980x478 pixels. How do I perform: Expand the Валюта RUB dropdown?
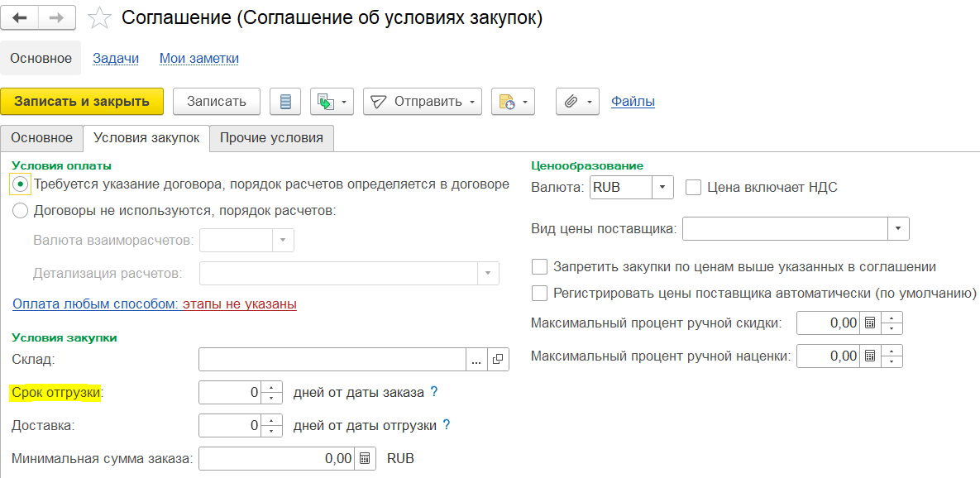[x=662, y=187]
